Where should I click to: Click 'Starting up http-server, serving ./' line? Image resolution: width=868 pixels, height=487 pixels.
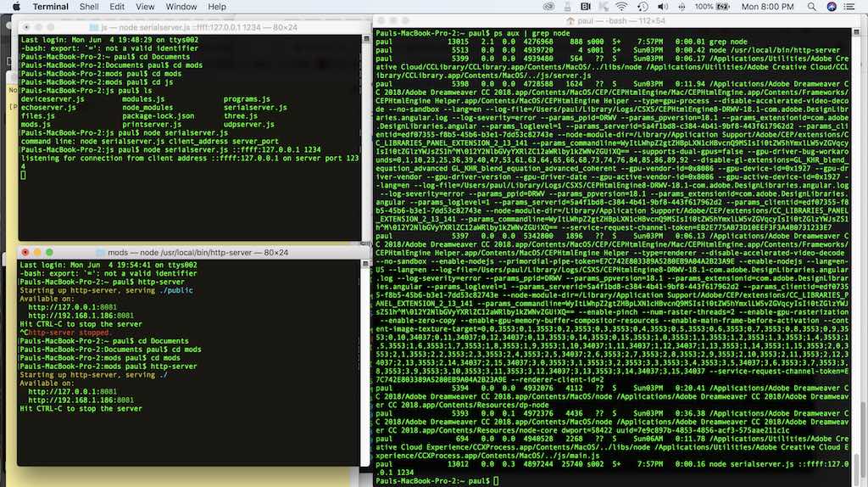[x=93, y=374]
